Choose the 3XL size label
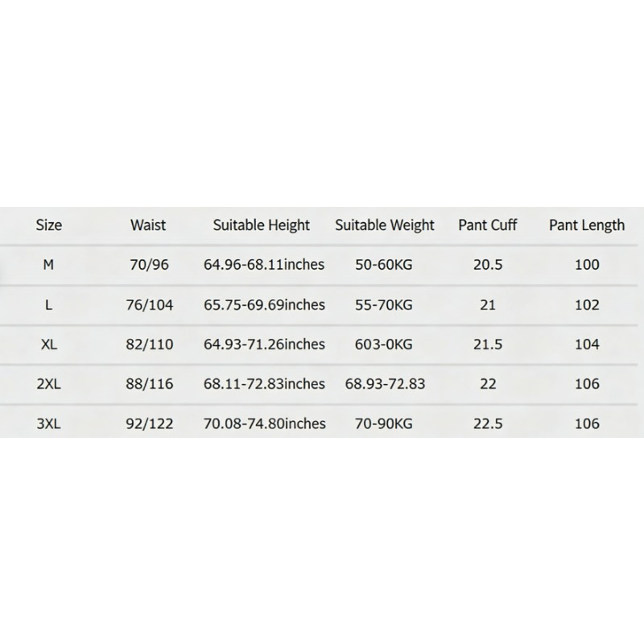The height and width of the screenshot is (644, 644). (48, 423)
